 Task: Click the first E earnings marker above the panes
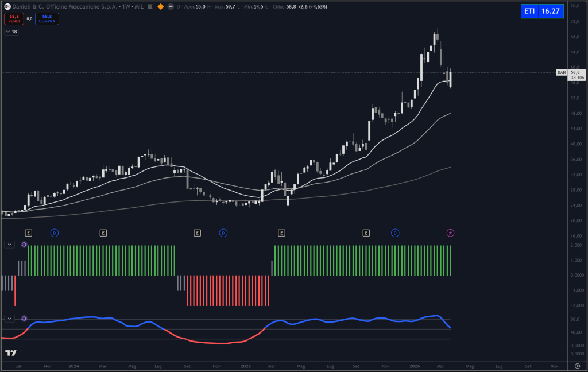(x=27, y=233)
